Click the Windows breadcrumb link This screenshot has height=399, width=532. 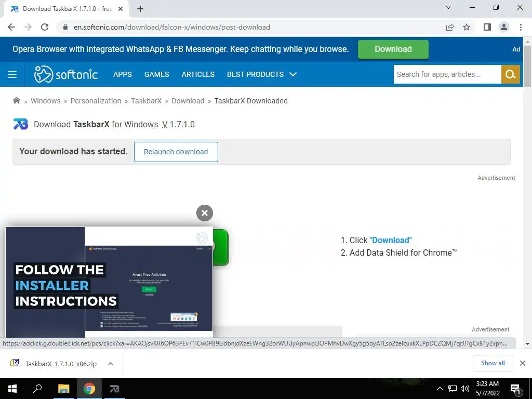click(46, 101)
